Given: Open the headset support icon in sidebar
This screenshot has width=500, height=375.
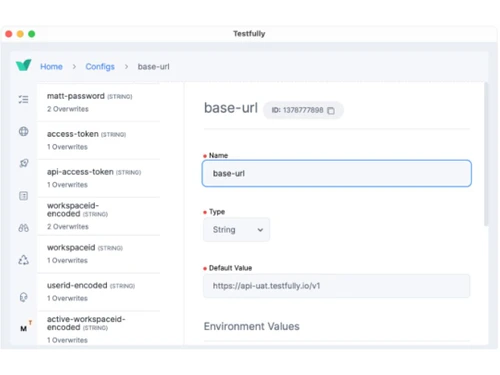Looking at the screenshot, I should (x=23, y=297).
